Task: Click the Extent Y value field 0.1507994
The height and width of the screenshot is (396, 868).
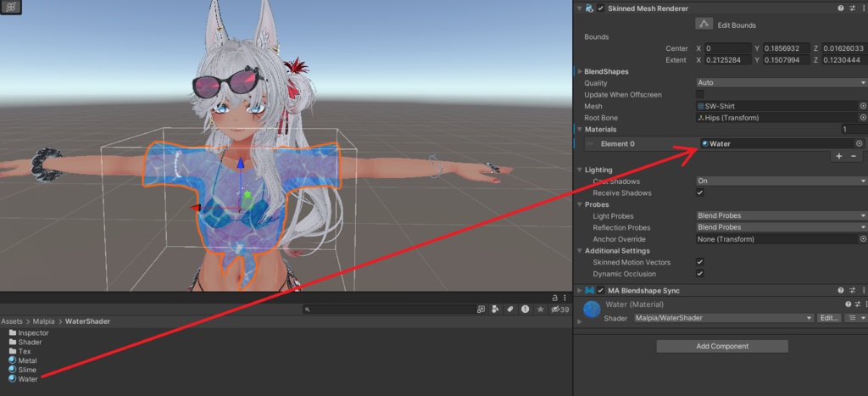Action: tap(787, 60)
